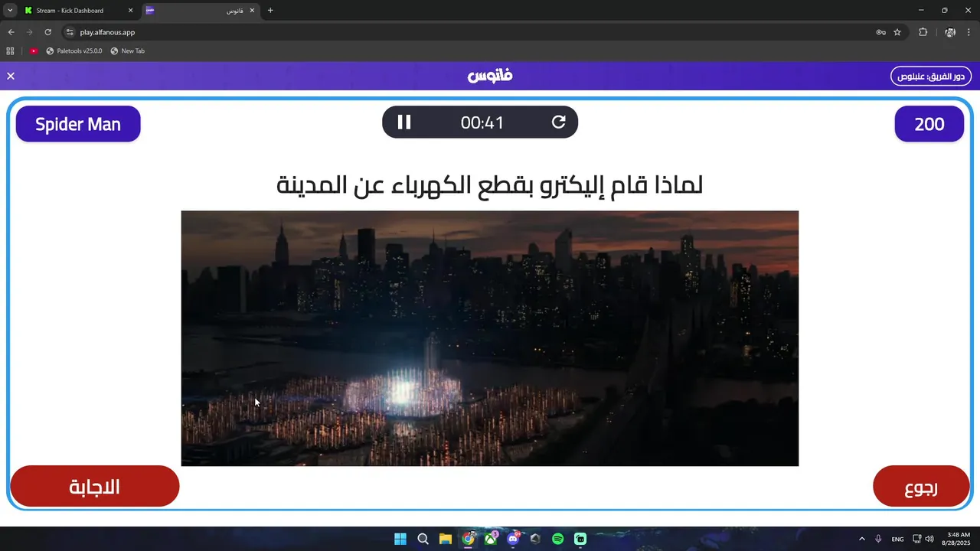Open network settings tray icon
Viewport: 980px width, 551px height.
[917, 539]
